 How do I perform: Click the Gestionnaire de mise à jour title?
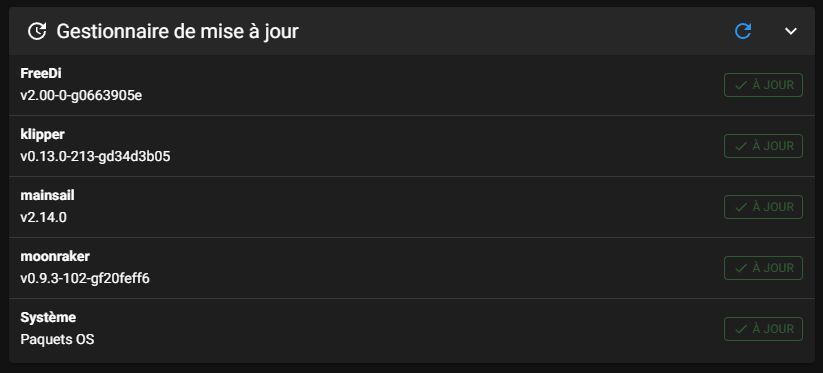(x=177, y=31)
